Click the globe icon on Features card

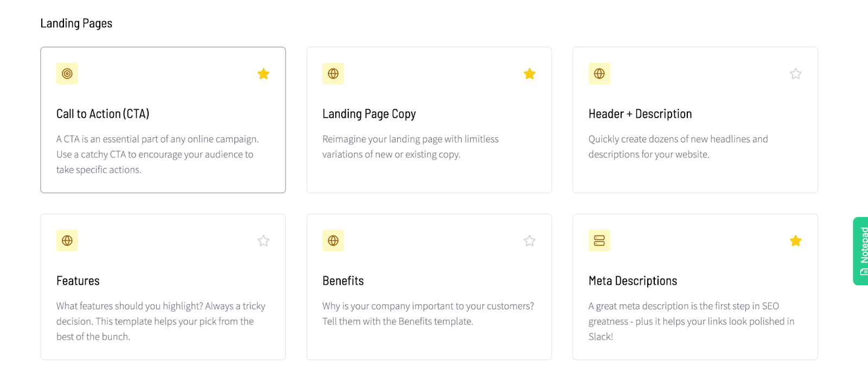pos(67,241)
